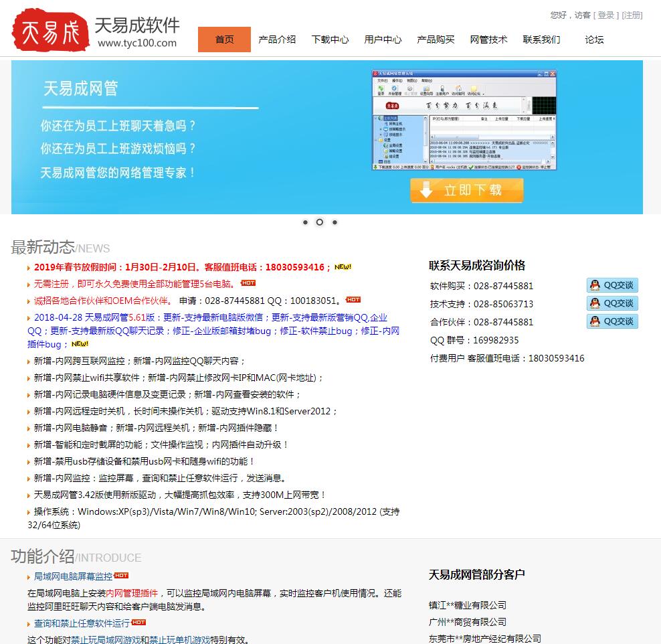Click the software screenshot in banner

click(x=464, y=120)
